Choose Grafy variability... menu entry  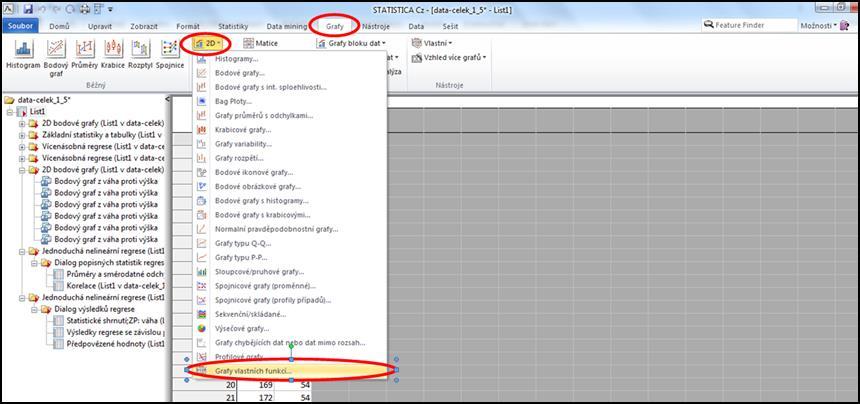pyautogui.click(x=290, y=144)
